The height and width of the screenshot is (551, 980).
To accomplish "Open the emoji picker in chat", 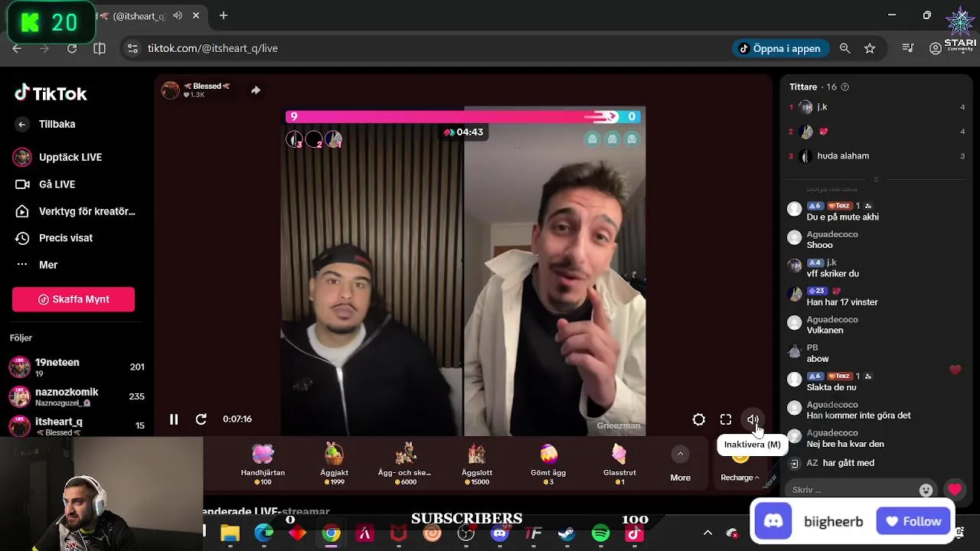I will (x=926, y=490).
